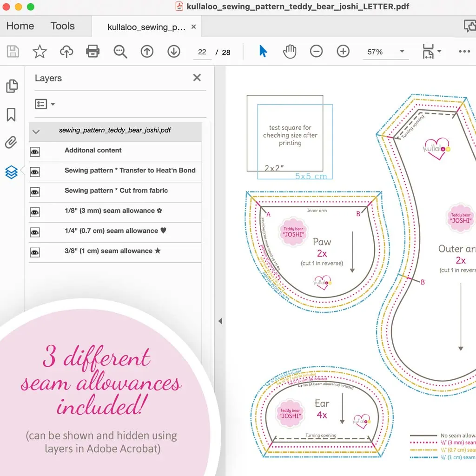Open the Page Thumbnails sidebar panel
The width and height of the screenshot is (476, 476).
12,86
